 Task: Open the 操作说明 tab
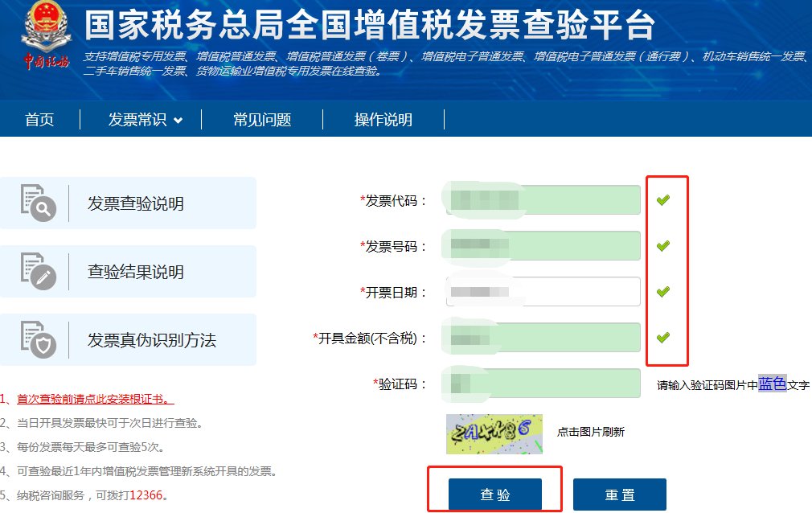(383, 119)
